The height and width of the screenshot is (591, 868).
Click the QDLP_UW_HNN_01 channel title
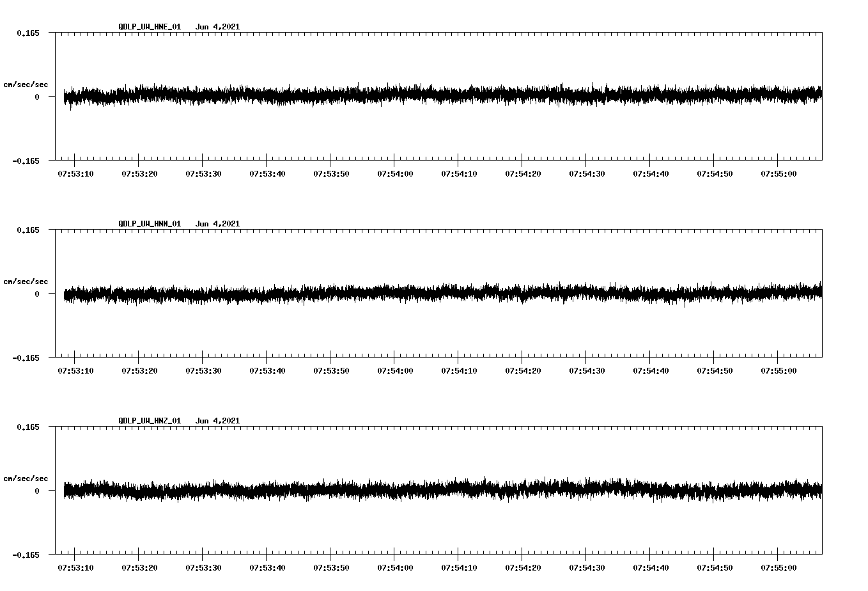click(x=150, y=224)
